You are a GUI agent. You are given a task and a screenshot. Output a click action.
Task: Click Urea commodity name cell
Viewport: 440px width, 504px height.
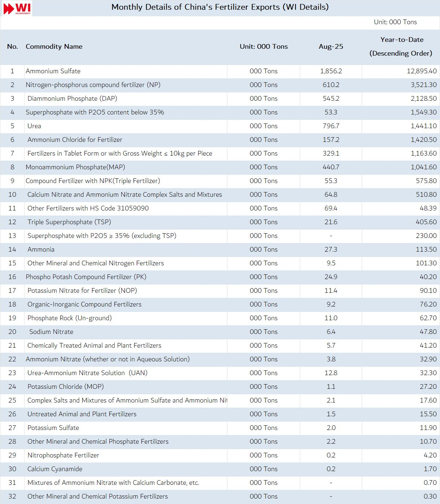(x=34, y=126)
